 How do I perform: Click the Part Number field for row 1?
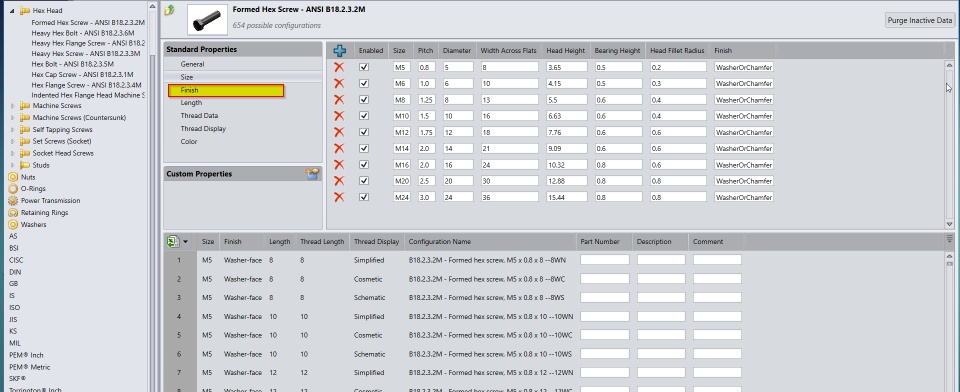(605, 260)
